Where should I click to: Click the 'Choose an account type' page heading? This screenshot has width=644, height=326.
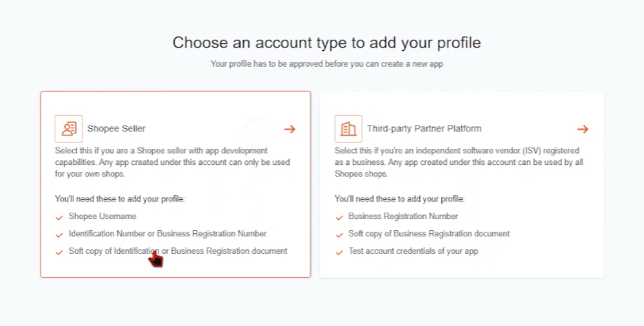pyautogui.click(x=326, y=43)
